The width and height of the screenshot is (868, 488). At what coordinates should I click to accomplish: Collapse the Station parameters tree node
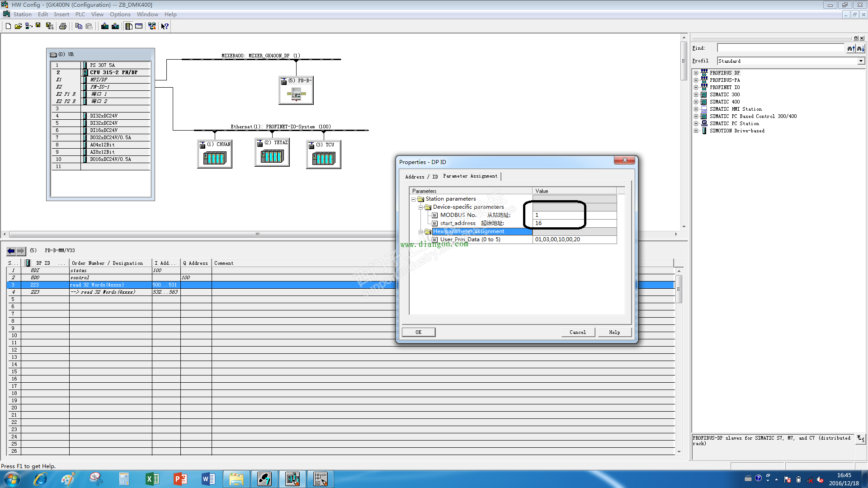click(413, 199)
